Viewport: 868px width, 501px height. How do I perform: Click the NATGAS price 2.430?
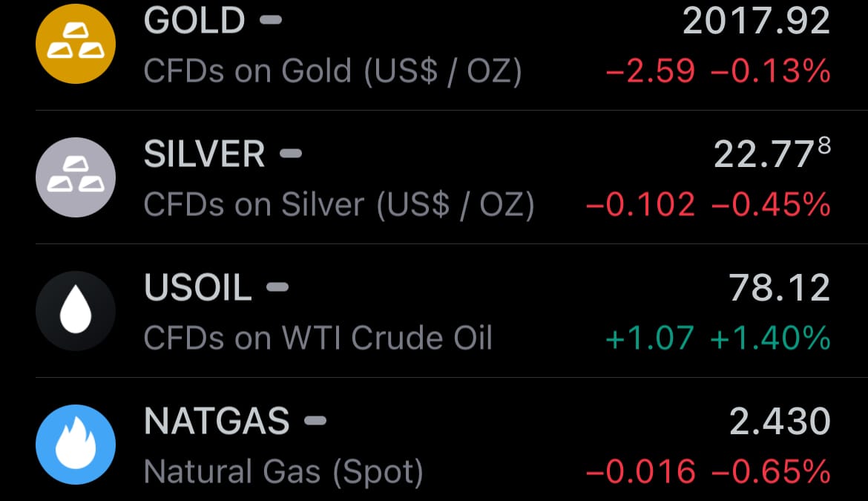(780, 422)
